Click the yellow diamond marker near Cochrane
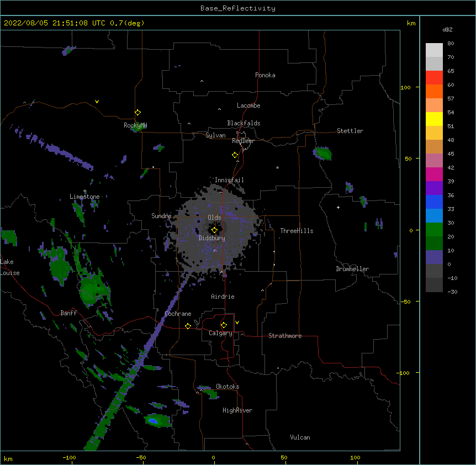 [x=188, y=326]
